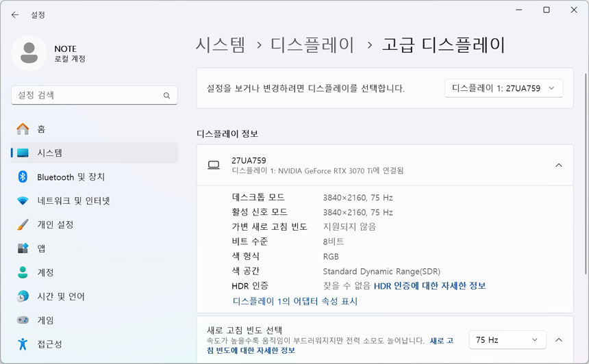
Task: Collapse the 새로 고침 빈도 선택 section
Action: coord(559,340)
